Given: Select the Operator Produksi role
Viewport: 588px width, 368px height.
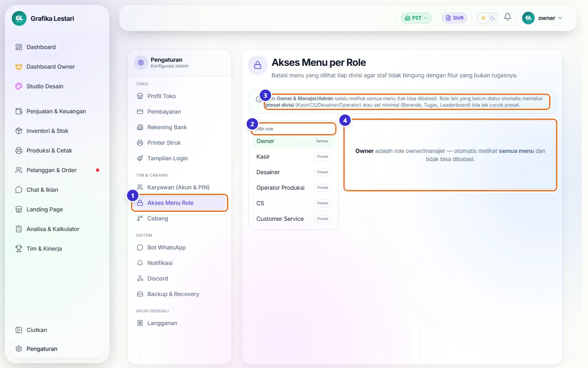Looking at the screenshot, I should [293, 188].
